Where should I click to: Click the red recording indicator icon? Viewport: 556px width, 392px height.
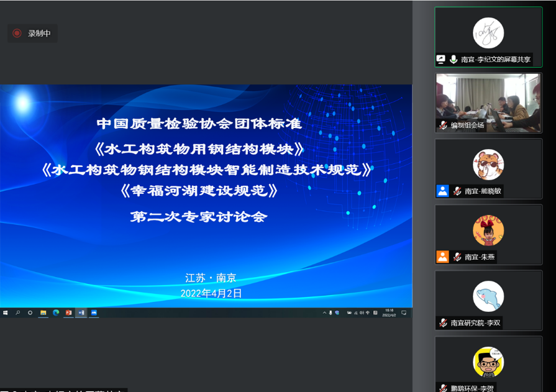[17, 34]
